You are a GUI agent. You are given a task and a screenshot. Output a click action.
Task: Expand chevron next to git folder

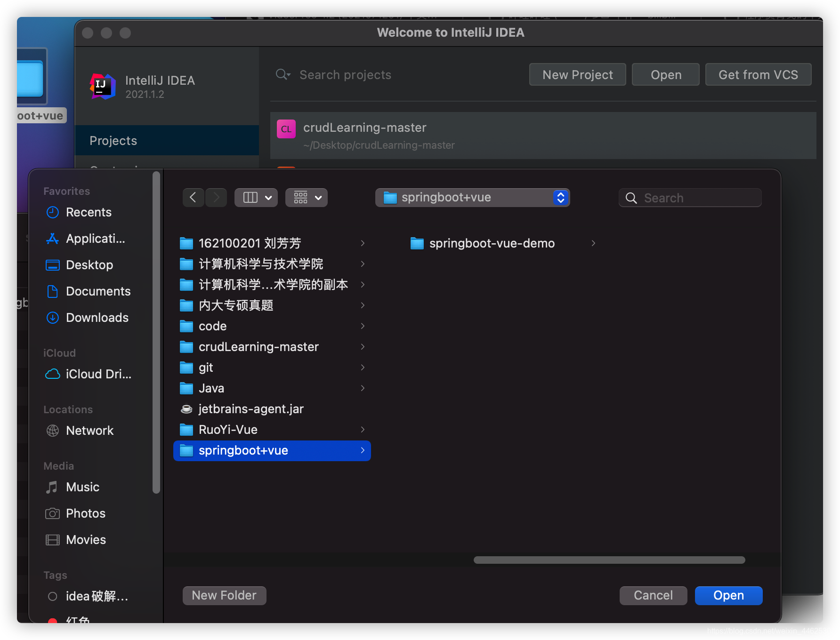pyautogui.click(x=363, y=368)
